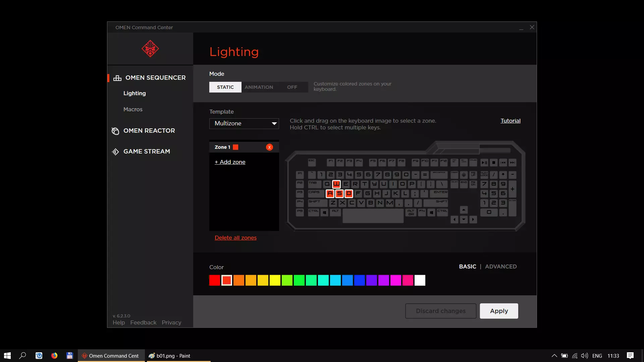This screenshot has height=362, width=644.
Task: Select the next track media key
Action: (x=513, y=163)
